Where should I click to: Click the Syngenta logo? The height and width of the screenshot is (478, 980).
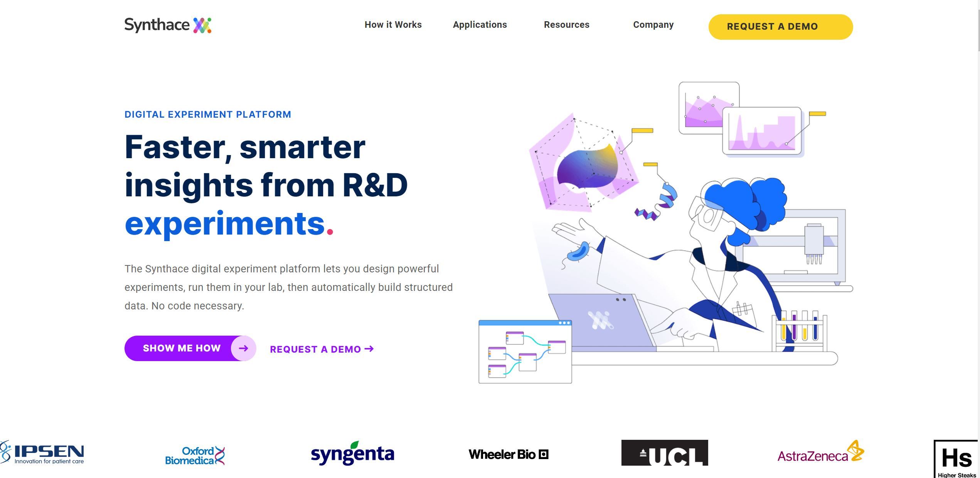[x=353, y=454]
